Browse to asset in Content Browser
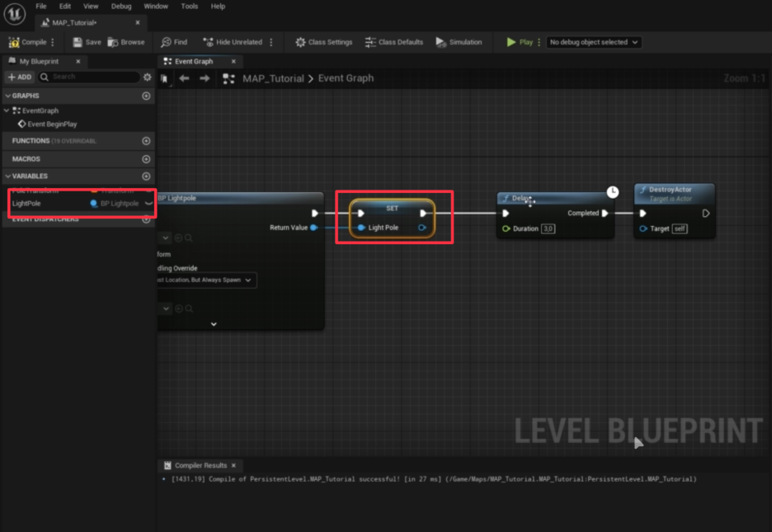This screenshot has width=772, height=532. coord(126,42)
